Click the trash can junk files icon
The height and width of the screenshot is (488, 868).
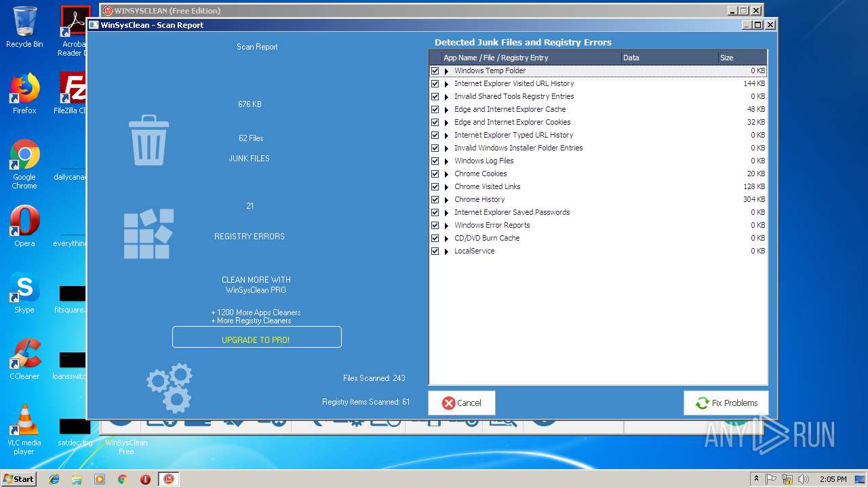pos(149,140)
